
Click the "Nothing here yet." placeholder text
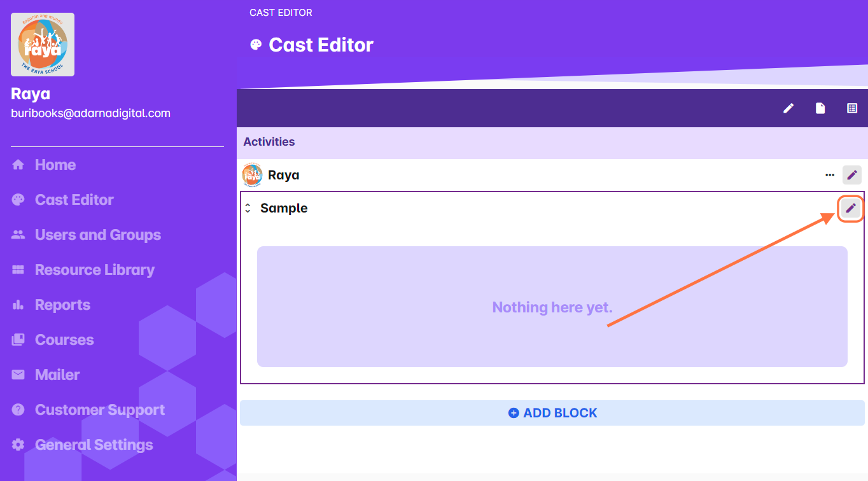click(x=552, y=307)
